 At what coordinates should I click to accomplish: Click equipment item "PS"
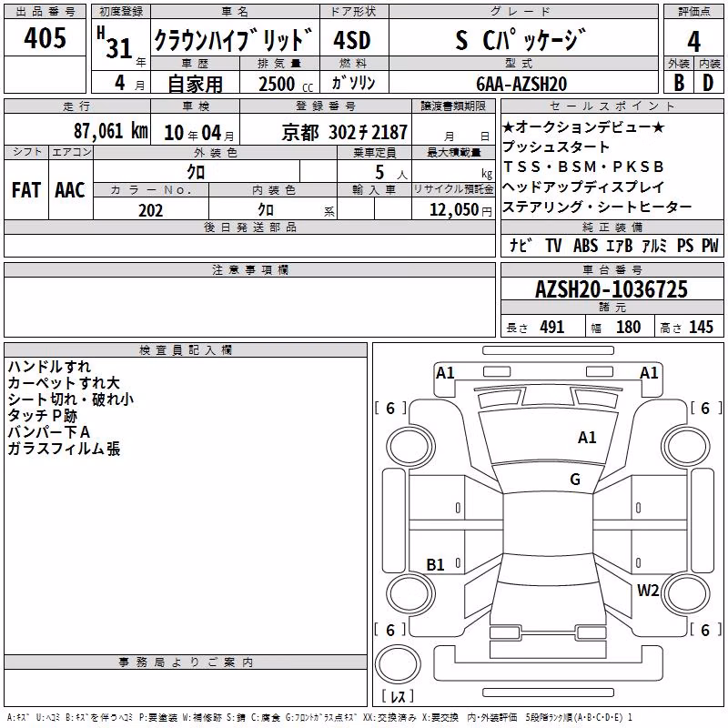pos(685,245)
